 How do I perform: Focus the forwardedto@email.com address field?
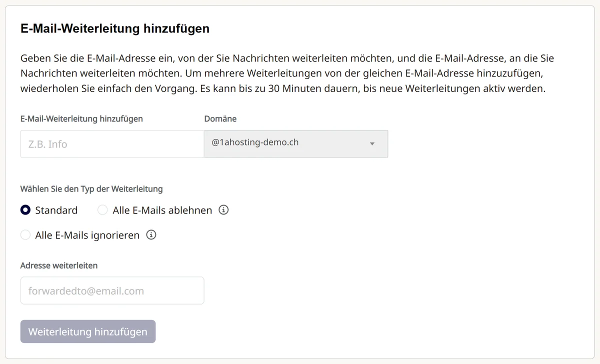click(112, 290)
